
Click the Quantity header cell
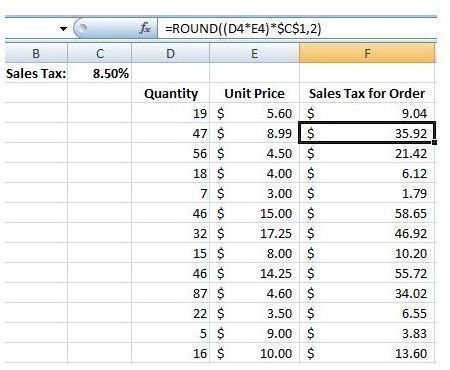(170, 93)
